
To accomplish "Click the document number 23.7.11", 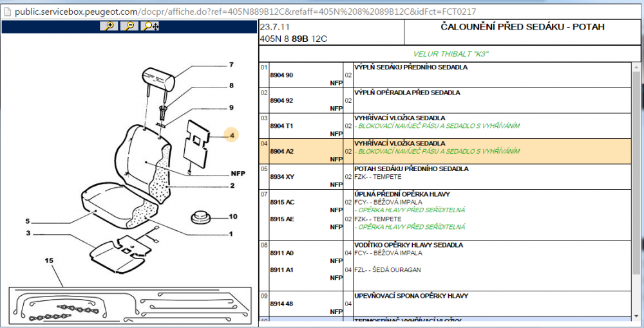I will click(275, 27).
